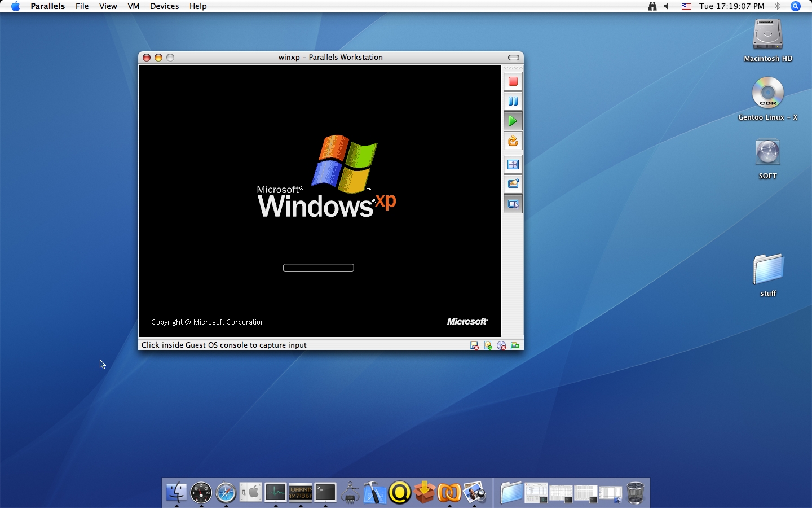The height and width of the screenshot is (508, 812).
Task: Launch Safari from the Dock
Action: point(226,493)
